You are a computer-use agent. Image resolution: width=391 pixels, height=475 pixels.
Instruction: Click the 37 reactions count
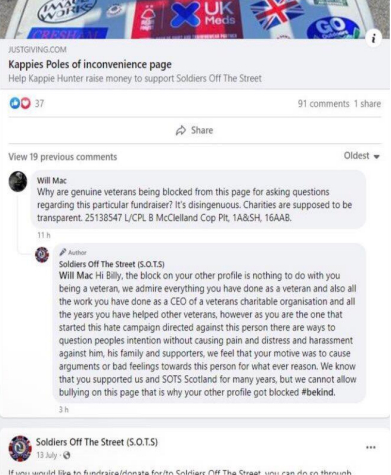point(39,104)
